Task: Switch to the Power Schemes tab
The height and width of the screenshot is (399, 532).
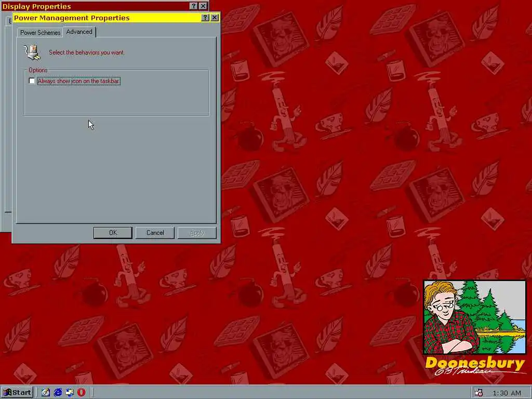Action: [40, 33]
